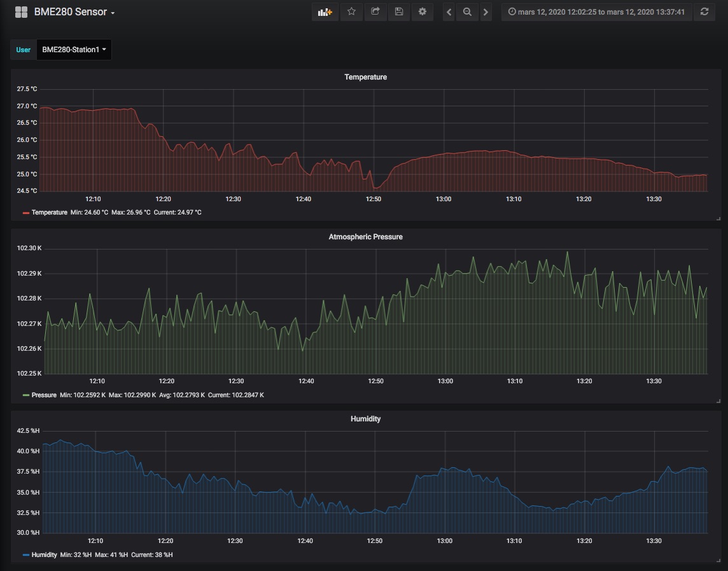The width and height of the screenshot is (728, 571).
Task: Save dashboard with floppy disk icon
Action: [x=399, y=12]
